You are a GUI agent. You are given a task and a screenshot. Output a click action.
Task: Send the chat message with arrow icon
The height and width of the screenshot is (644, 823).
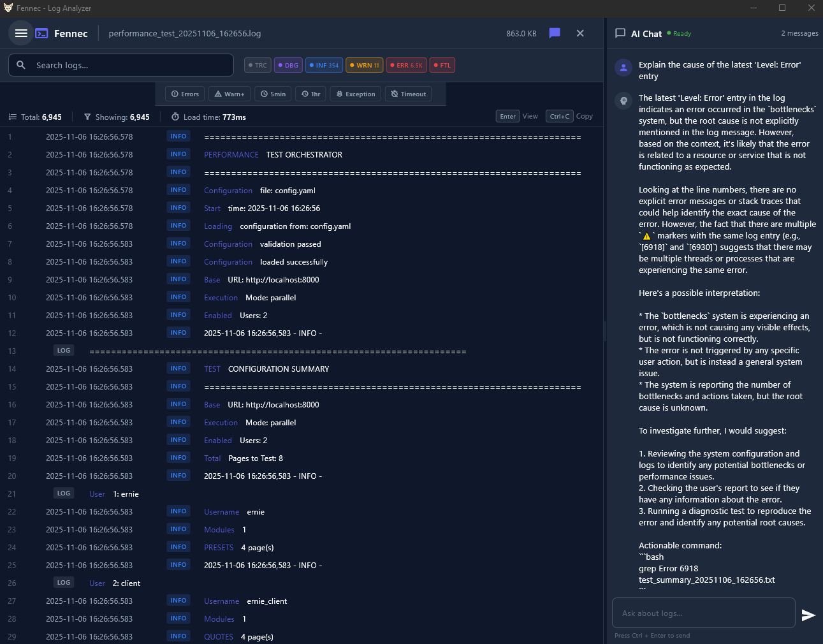808,615
